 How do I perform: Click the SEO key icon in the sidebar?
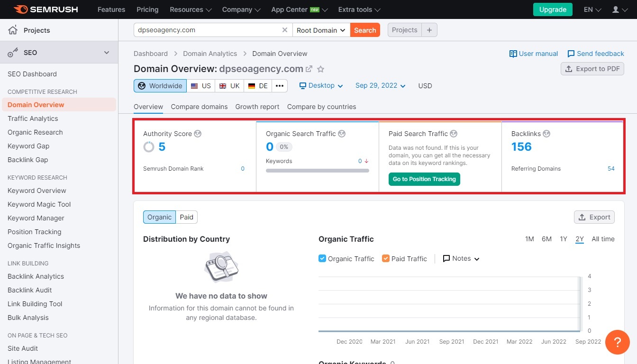coord(13,53)
